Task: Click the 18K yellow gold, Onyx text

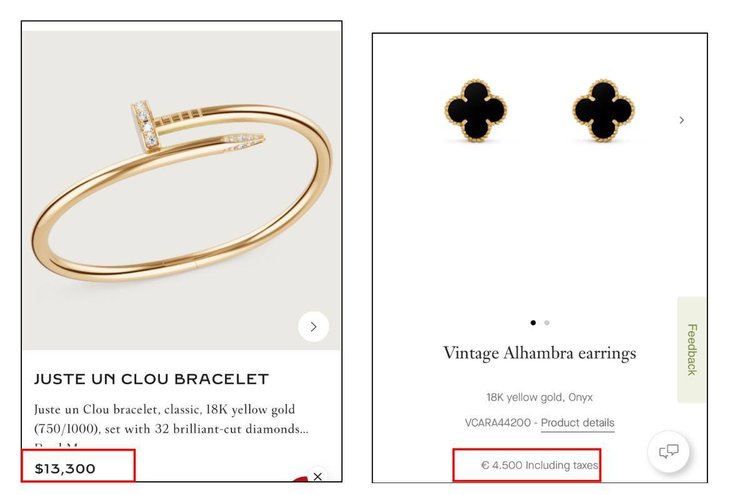Action: 539,397
